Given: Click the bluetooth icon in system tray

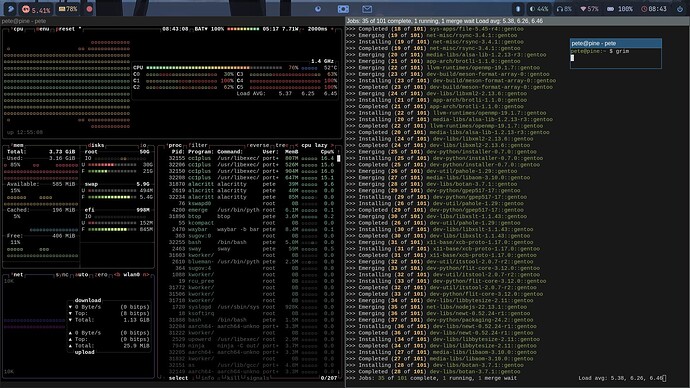Looking at the screenshot, I should [x=518, y=9].
